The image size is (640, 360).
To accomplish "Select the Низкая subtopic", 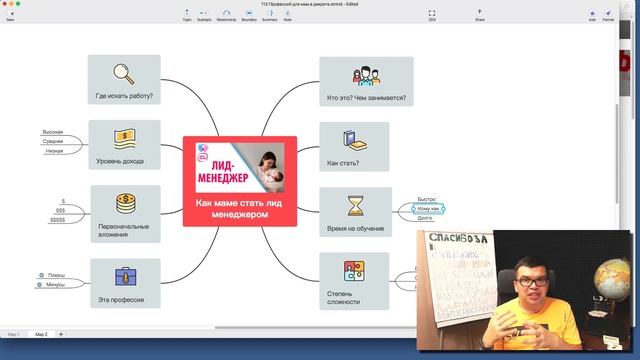I will 54,151.
